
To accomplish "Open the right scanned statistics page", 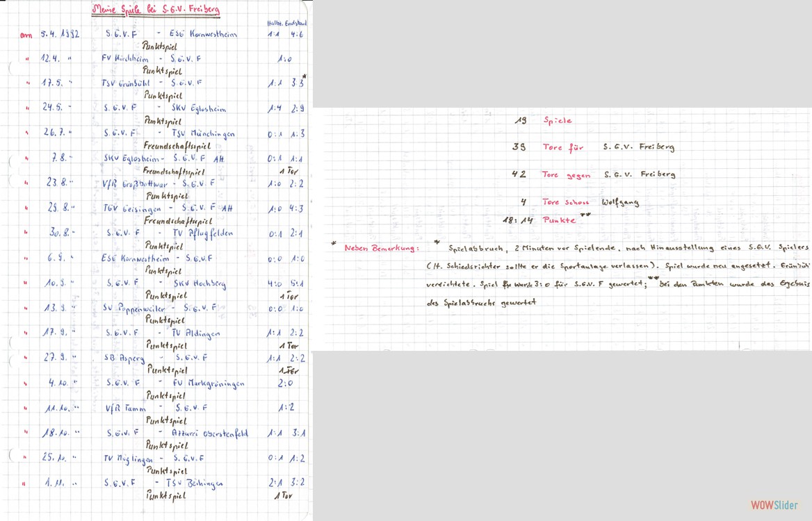I will tap(562, 229).
